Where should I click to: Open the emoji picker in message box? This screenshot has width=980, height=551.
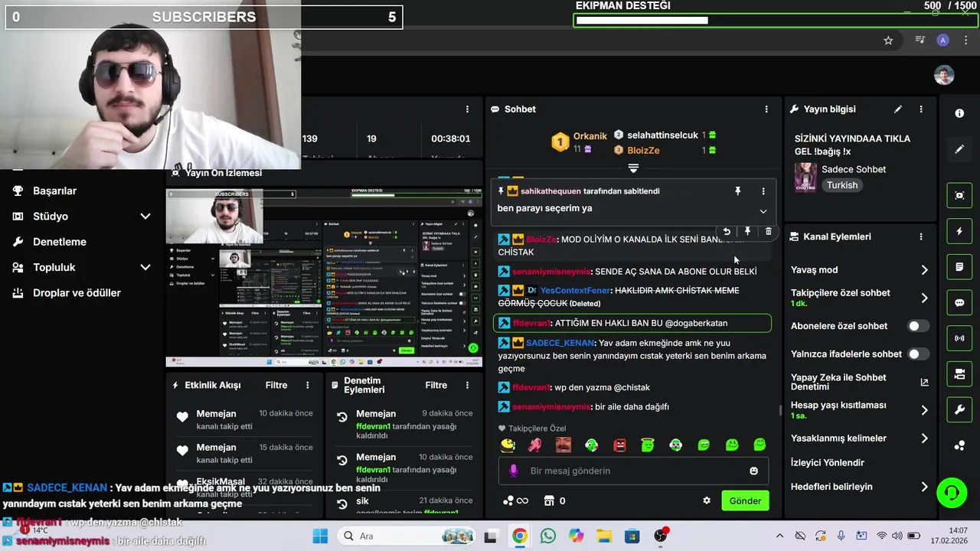coord(754,471)
